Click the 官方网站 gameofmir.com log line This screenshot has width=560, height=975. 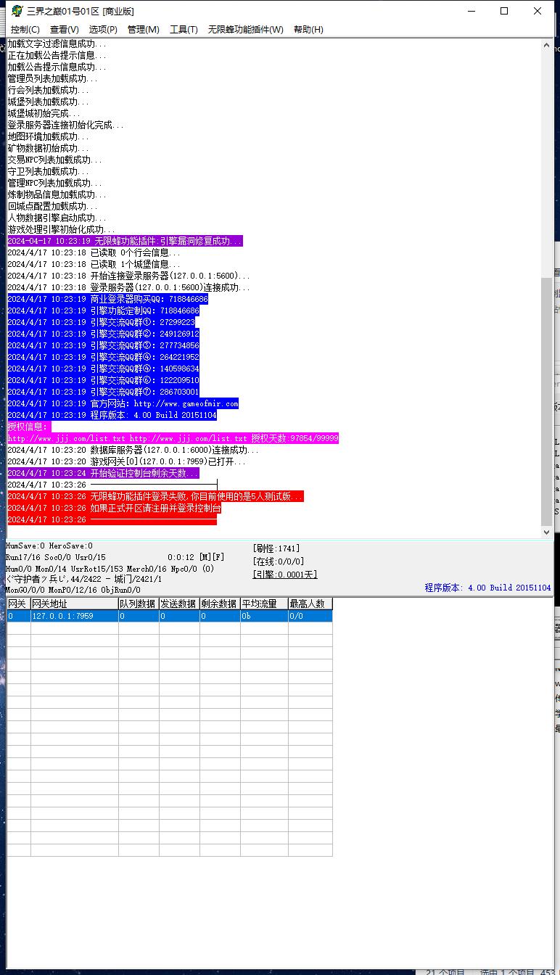point(123,403)
